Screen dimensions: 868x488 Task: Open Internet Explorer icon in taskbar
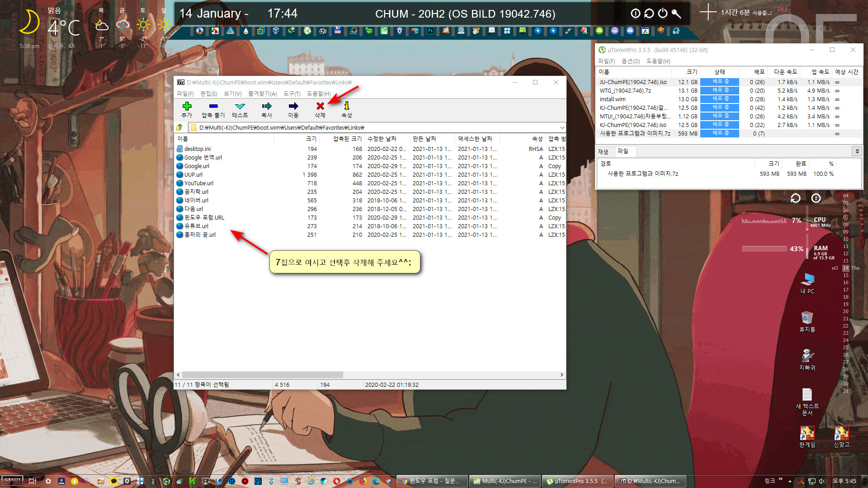pyautogui.click(x=311, y=481)
